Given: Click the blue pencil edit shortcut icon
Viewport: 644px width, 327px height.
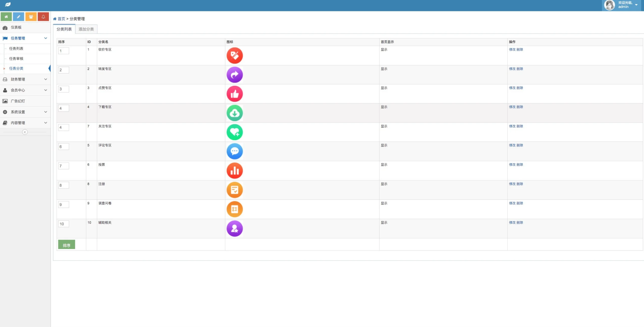Looking at the screenshot, I should pyautogui.click(x=19, y=17).
